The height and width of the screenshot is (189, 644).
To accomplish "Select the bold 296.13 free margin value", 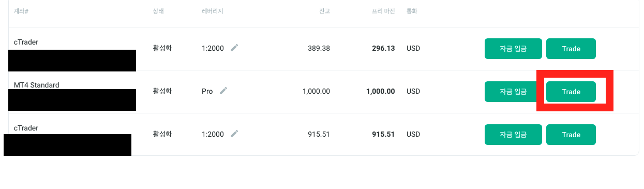I will 383,49.
